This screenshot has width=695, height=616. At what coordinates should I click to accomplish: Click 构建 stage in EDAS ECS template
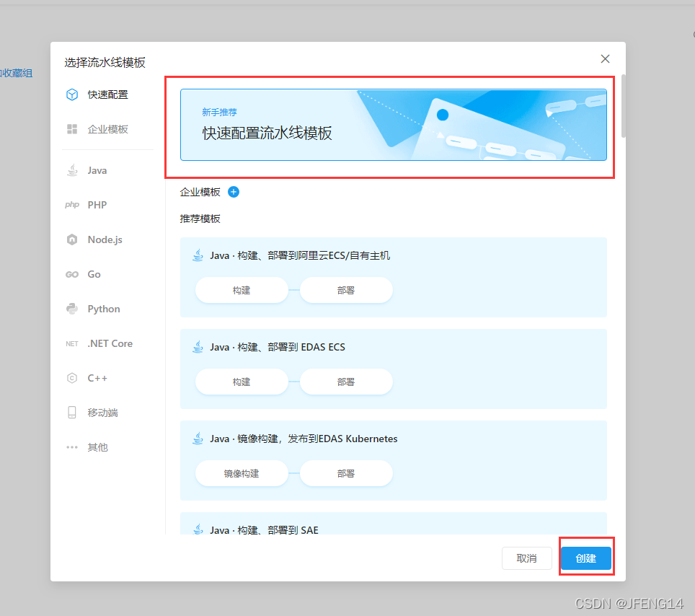[x=242, y=382]
